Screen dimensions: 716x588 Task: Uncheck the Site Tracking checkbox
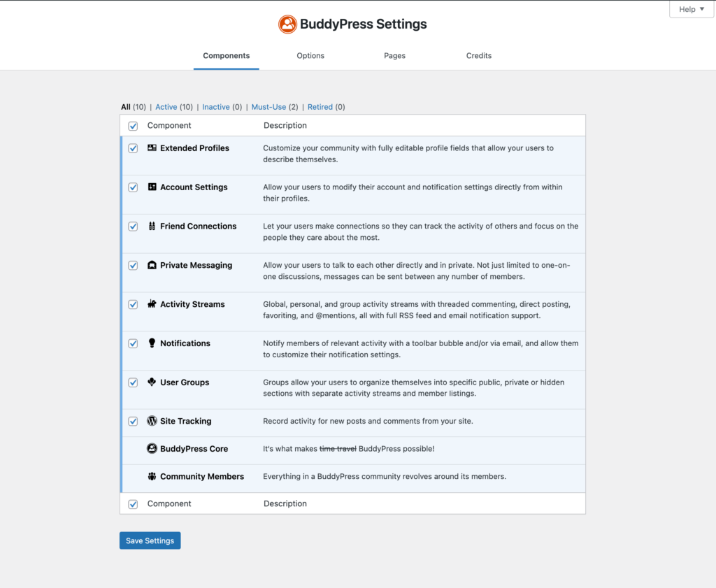click(x=133, y=422)
